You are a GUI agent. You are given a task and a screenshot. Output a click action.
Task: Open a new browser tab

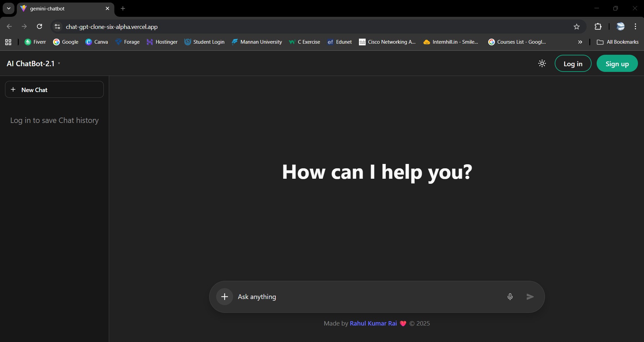click(x=123, y=8)
